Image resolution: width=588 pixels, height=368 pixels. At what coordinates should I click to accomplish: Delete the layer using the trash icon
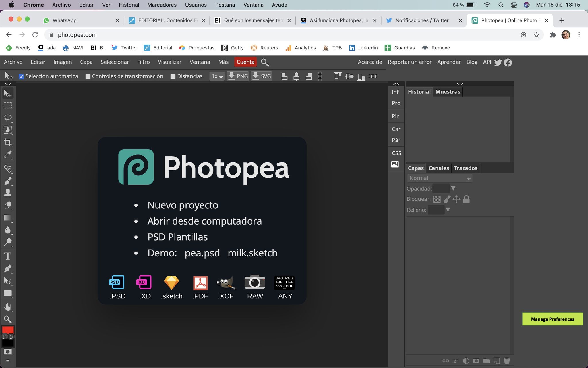coord(507,361)
